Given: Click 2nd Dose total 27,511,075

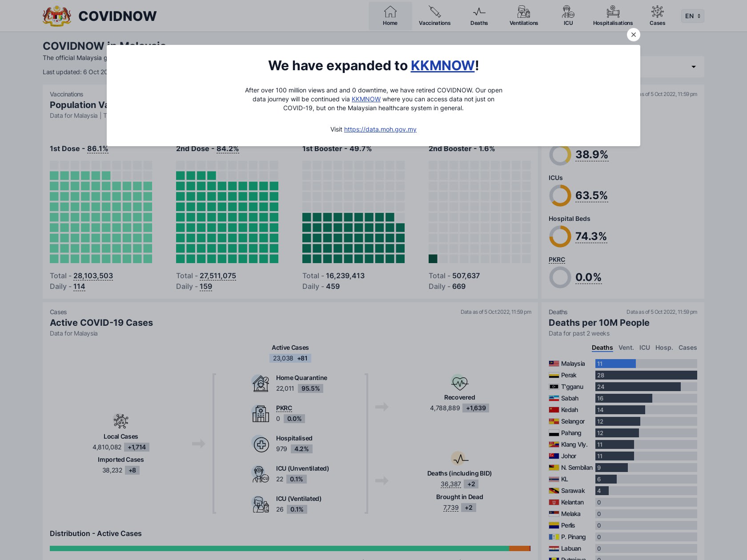Looking at the screenshot, I should coord(218,276).
